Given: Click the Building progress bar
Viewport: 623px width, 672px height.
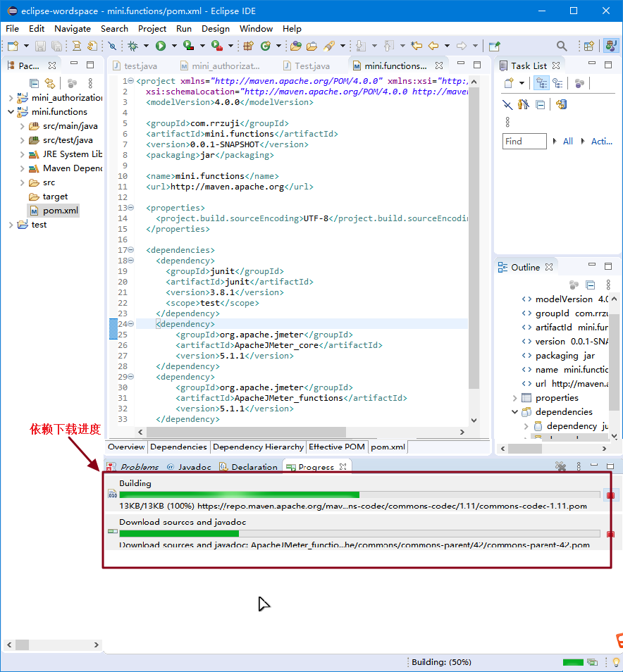Looking at the screenshot, I should point(359,495).
